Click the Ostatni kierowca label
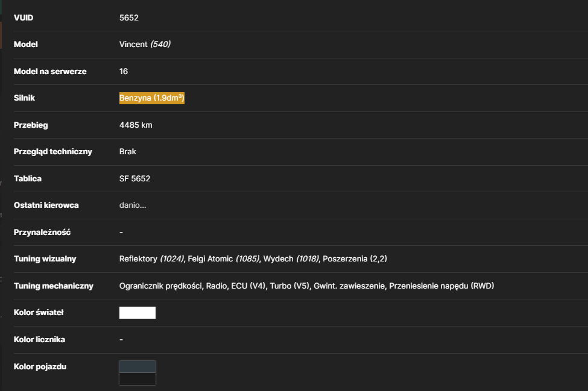This screenshot has width=588, height=391. point(46,205)
